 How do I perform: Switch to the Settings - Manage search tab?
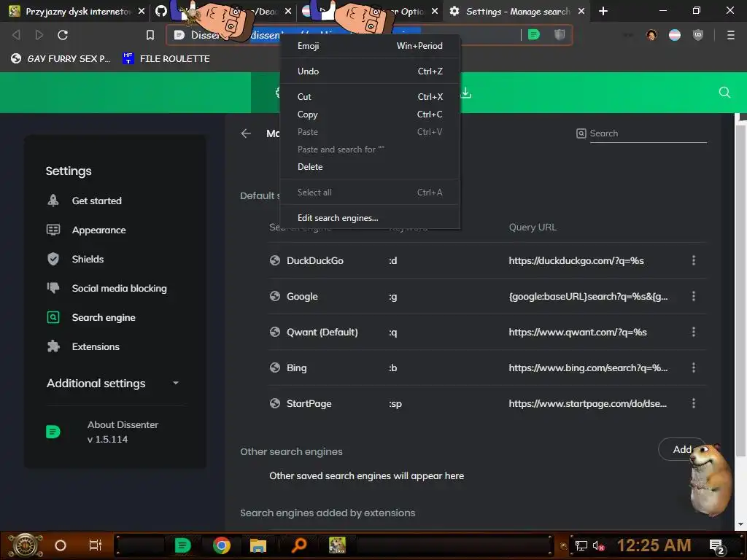pos(517,11)
